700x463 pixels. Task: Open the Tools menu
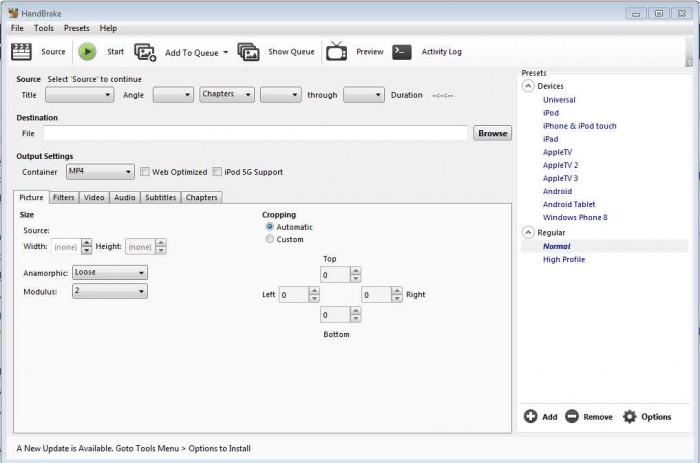tap(44, 28)
